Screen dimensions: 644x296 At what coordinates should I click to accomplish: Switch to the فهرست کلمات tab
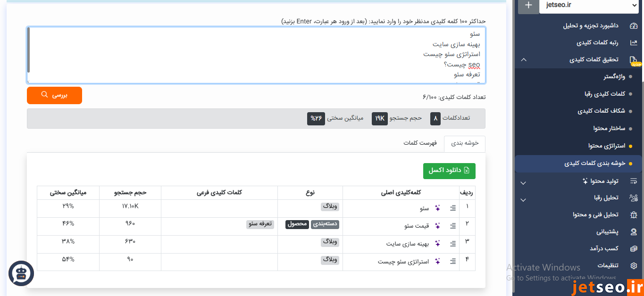coord(420,144)
